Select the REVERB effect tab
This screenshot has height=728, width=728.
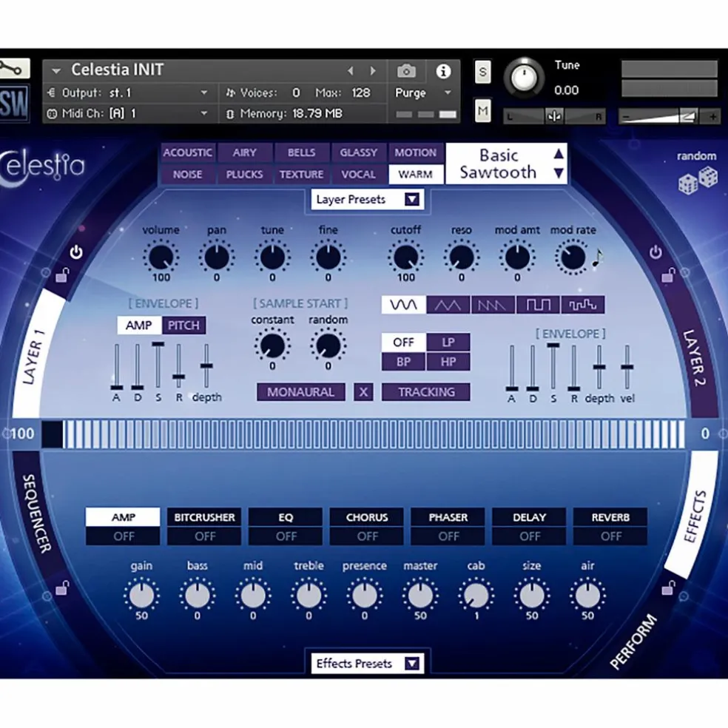pyautogui.click(x=610, y=516)
